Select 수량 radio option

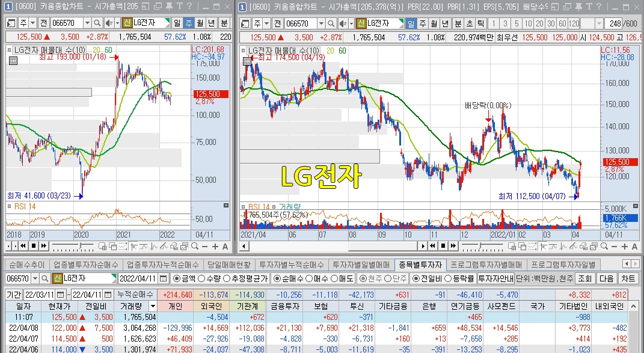click(x=201, y=278)
